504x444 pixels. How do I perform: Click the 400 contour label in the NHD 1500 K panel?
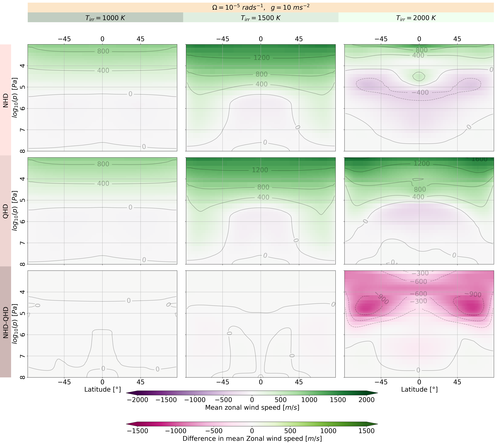pos(262,84)
